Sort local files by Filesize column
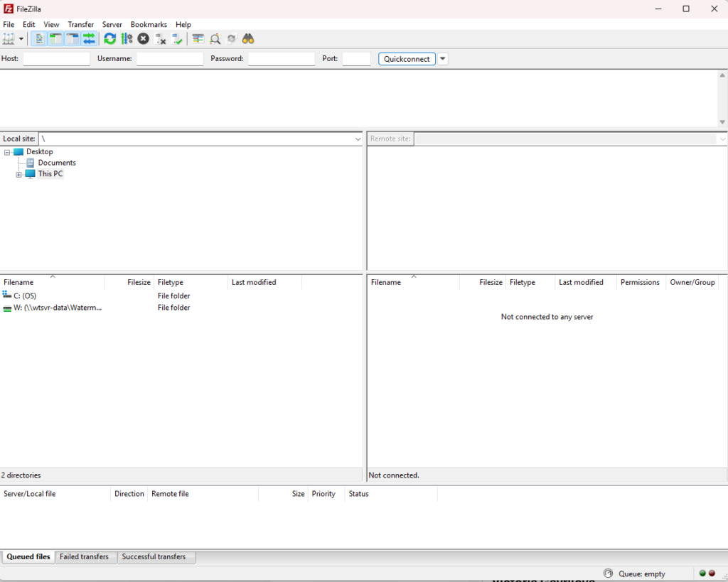Viewport: 728px width, 582px height. 129,282
